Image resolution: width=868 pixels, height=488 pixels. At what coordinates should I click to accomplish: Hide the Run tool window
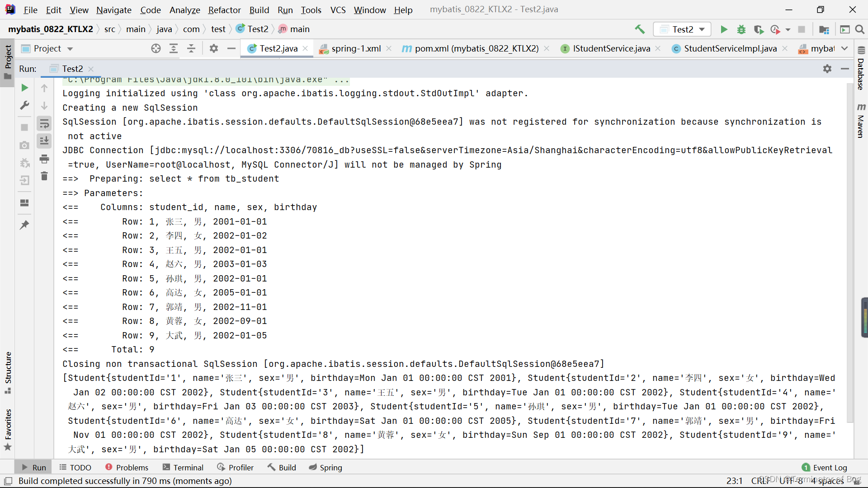click(845, 69)
